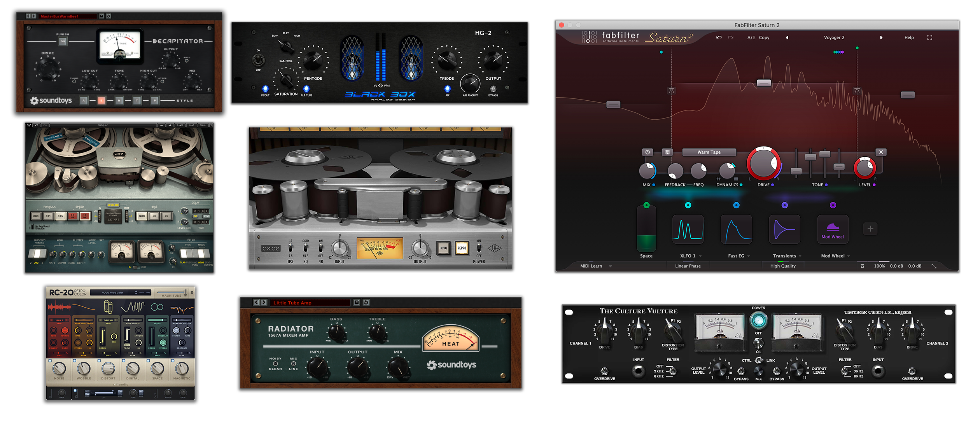Click Linear Phase in Saturn 2 bottom bar

pyautogui.click(x=688, y=266)
